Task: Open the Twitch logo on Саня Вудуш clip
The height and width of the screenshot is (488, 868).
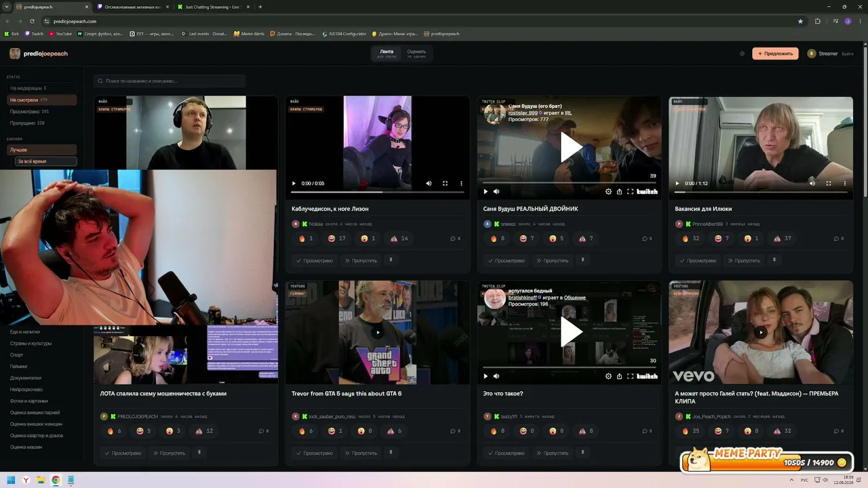Action: [x=647, y=192]
